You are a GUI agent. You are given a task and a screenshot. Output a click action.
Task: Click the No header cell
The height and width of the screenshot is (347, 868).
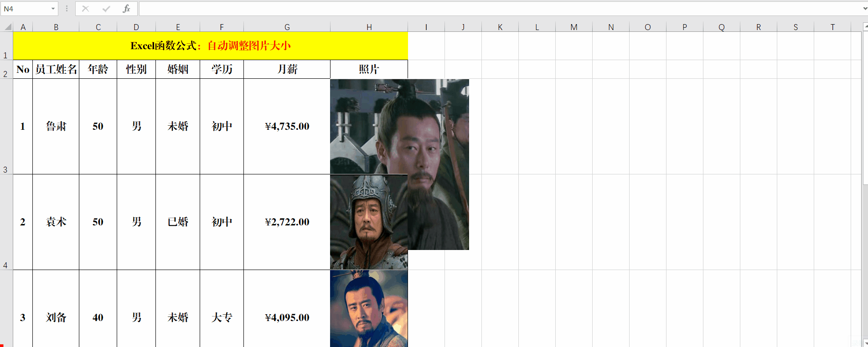point(23,69)
